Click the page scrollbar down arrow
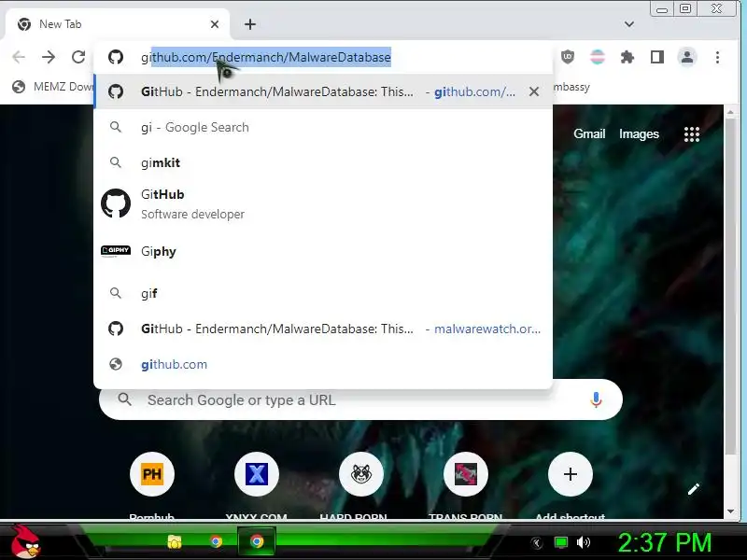 [x=731, y=511]
